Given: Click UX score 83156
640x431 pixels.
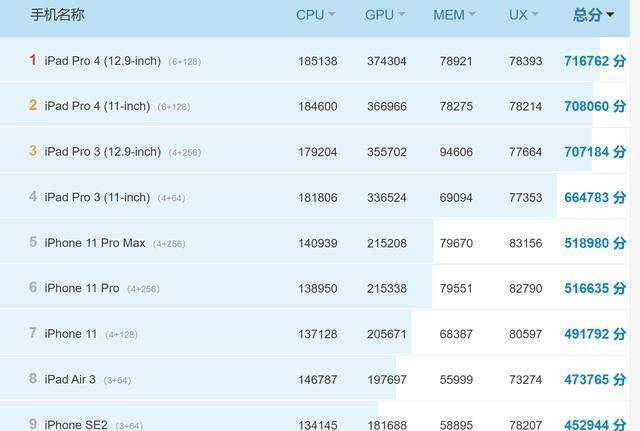Looking at the screenshot, I should [525, 243].
